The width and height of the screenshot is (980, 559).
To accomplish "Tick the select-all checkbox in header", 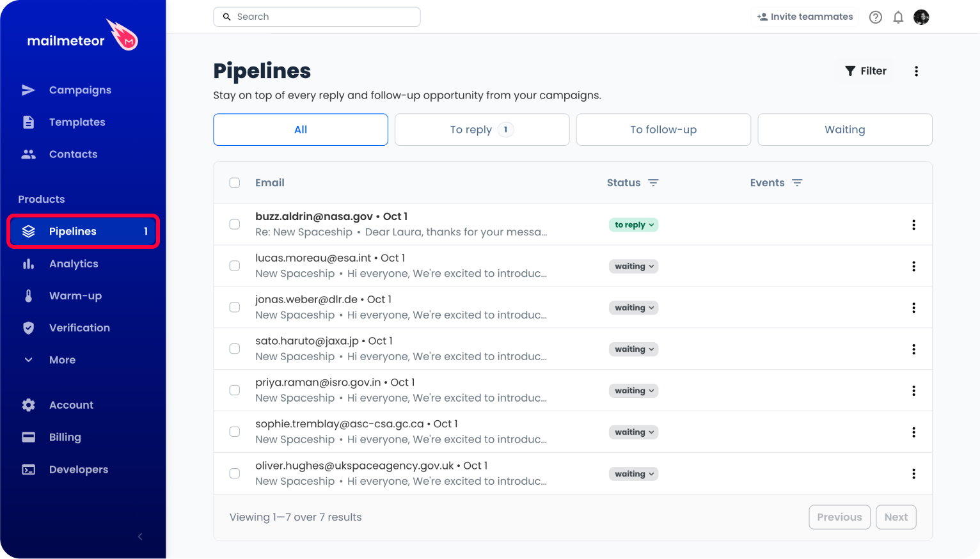I will pos(235,183).
